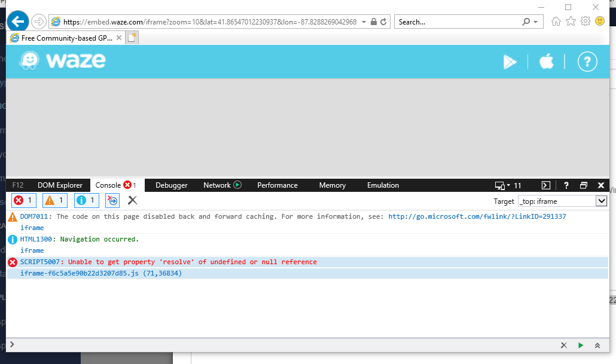Open the browser Home page icon

click(x=556, y=21)
